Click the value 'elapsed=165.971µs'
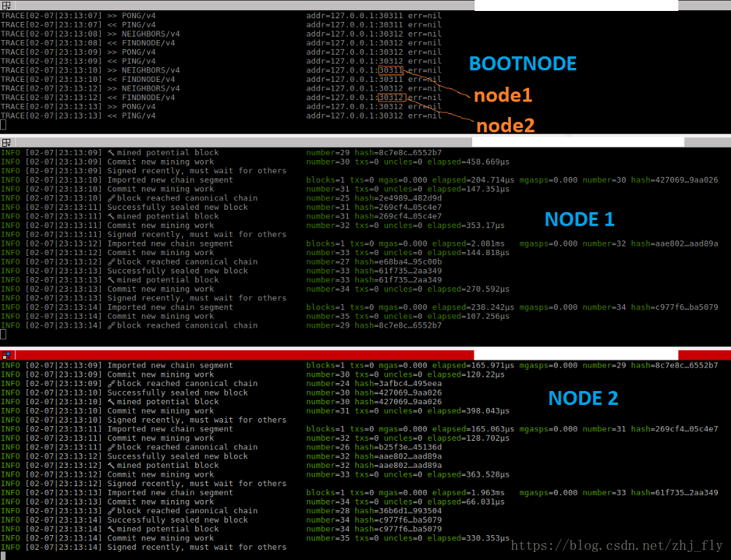 pyautogui.click(x=473, y=365)
